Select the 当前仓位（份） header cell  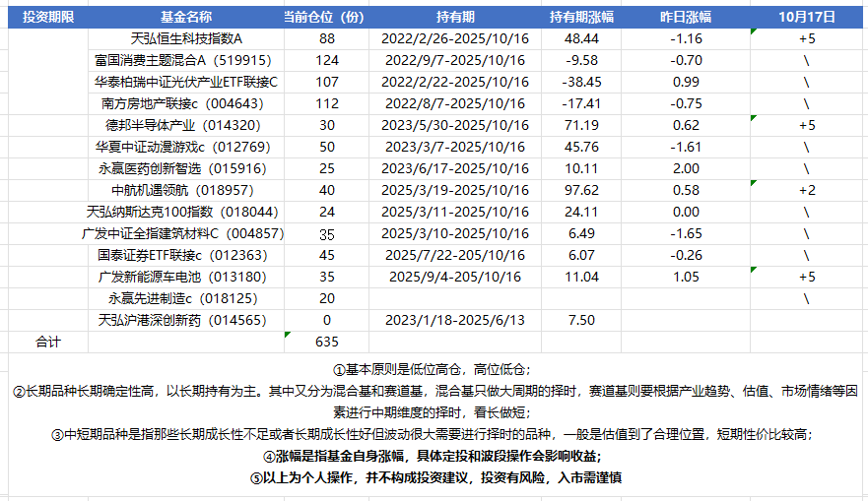pyautogui.click(x=326, y=17)
